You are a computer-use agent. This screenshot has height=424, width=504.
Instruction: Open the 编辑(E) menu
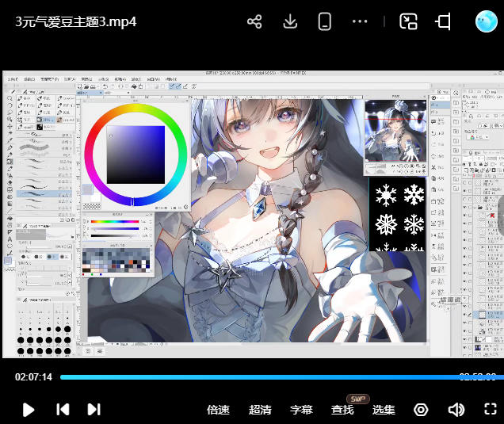(x=29, y=79)
